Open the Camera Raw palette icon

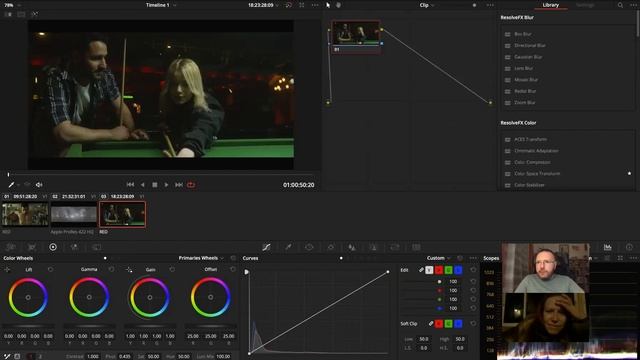(x=11, y=247)
